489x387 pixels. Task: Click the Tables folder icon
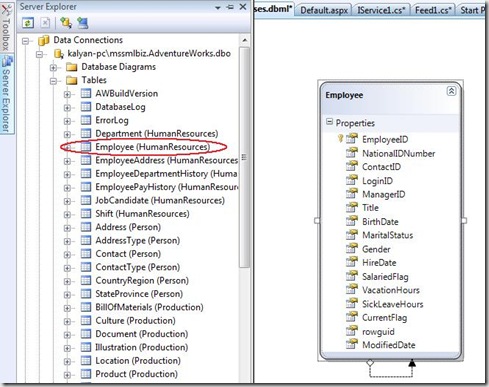72,80
